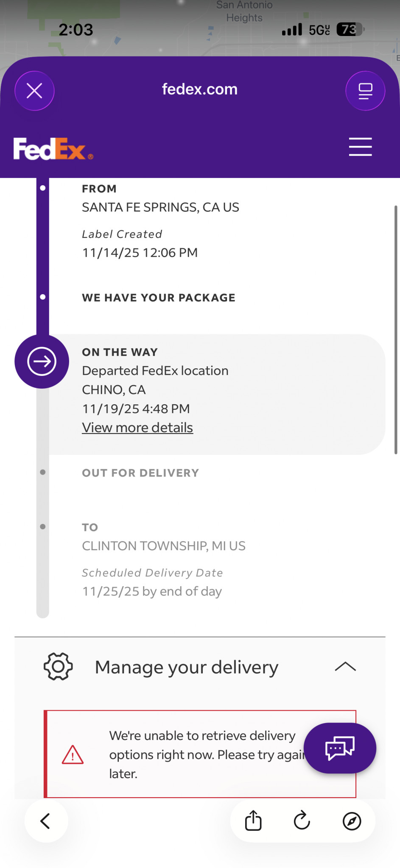Open the hamburger navigation menu
Screen dimensions: 400x868
(360, 147)
